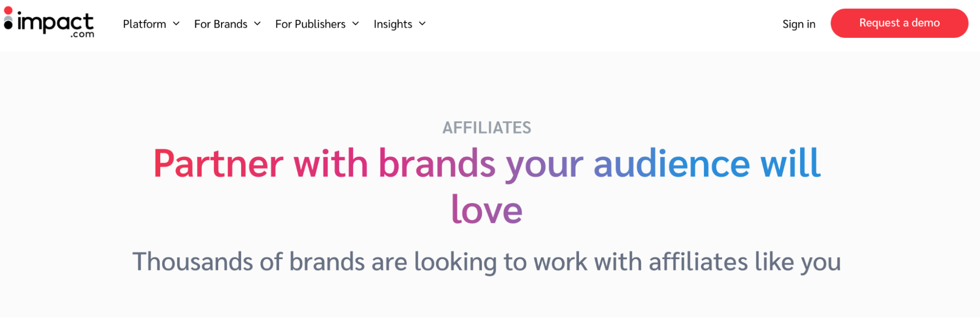
Task: Click the word brands in gradient headline
Action: point(437,163)
